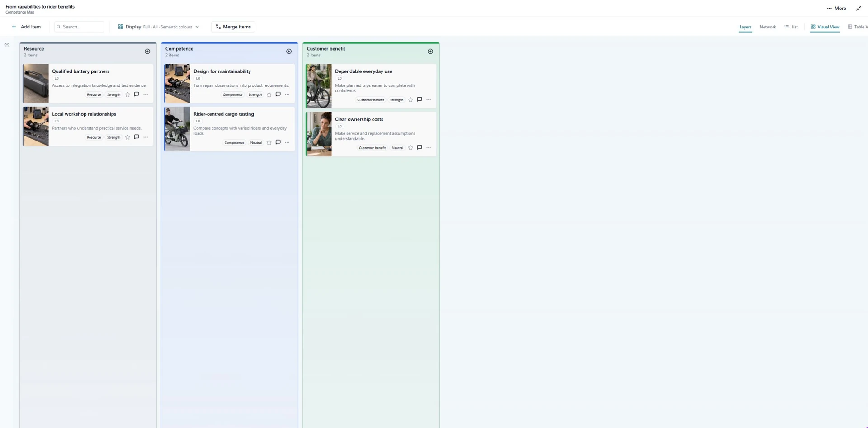868x428 pixels.
Task: Focus the Search input field
Action: 79,27
